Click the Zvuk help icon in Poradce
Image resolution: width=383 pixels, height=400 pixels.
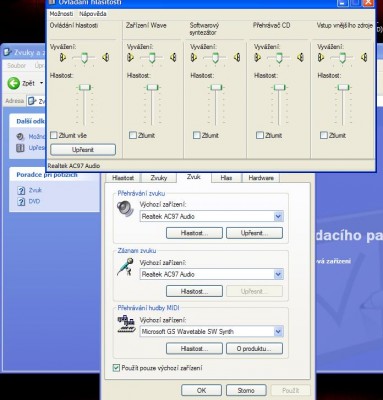[21, 190]
